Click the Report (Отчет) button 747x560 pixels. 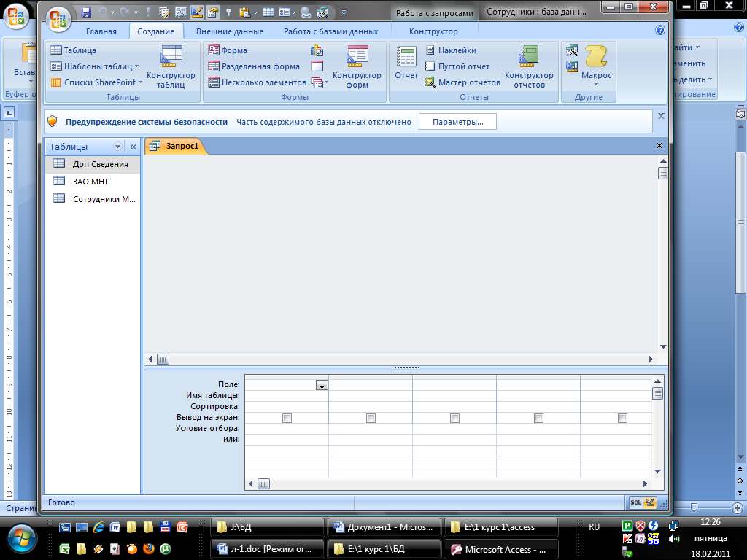pos(406,63)
